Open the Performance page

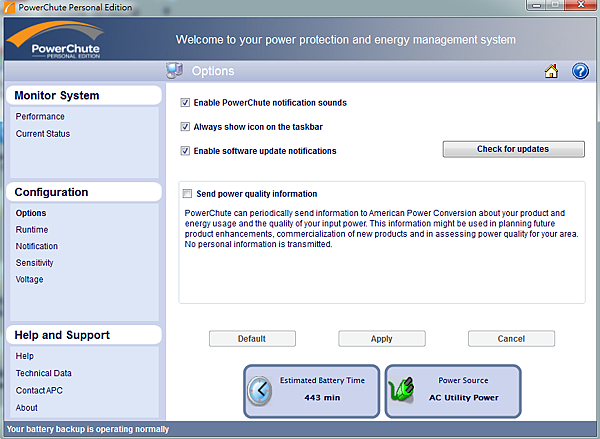click(x=40, y=116)
